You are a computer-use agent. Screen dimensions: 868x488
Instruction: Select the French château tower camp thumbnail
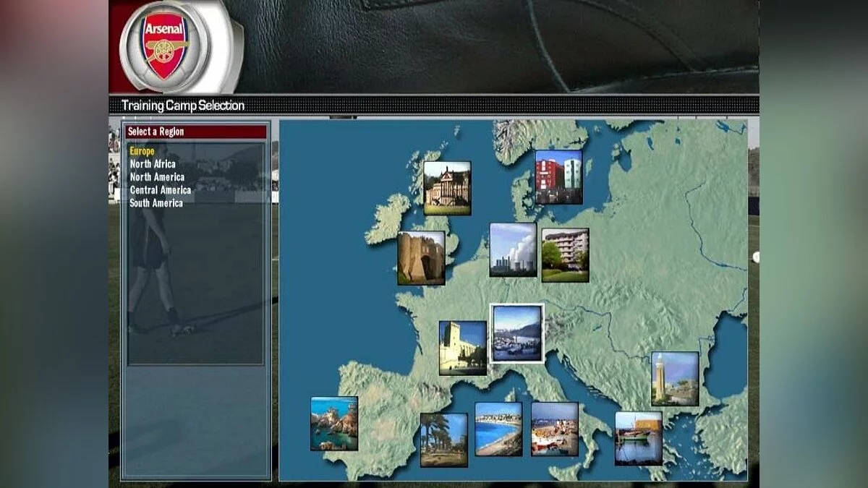point(463,348)
